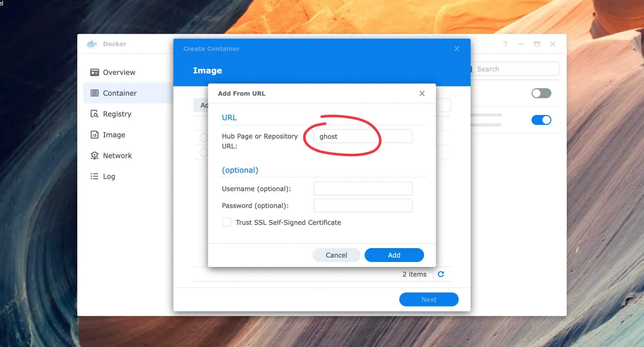
Task: Focus the Username (optional) field
Action: (363, 188)
